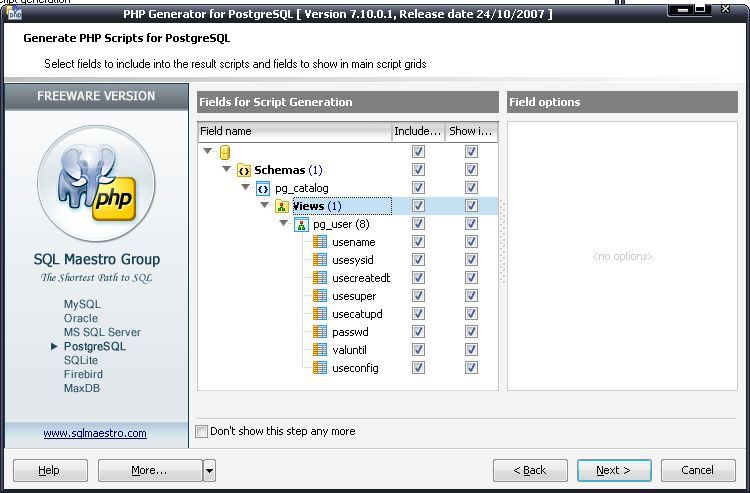Toggle Show checkbox for usesysid
Screen dimensions: 750x493
tap(471, 260)
